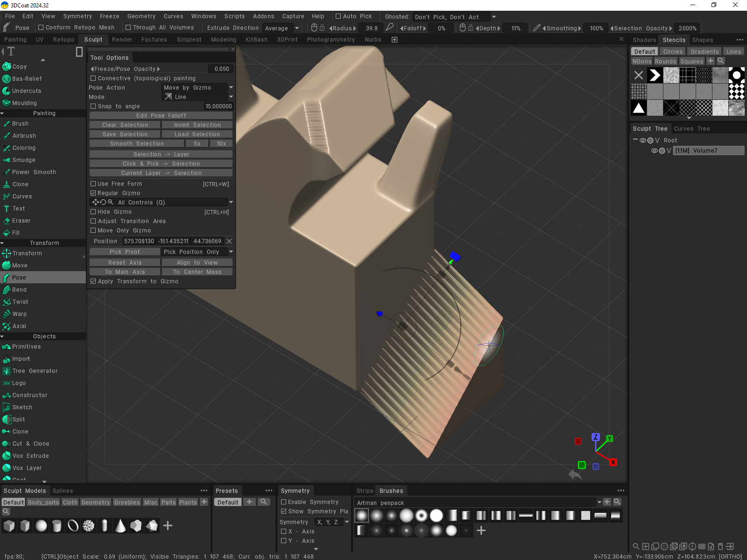Image resolution: width=747 pixels, height=560 pixels.
Task: Select the Vox Extrude tool
Action: [30, 456]
